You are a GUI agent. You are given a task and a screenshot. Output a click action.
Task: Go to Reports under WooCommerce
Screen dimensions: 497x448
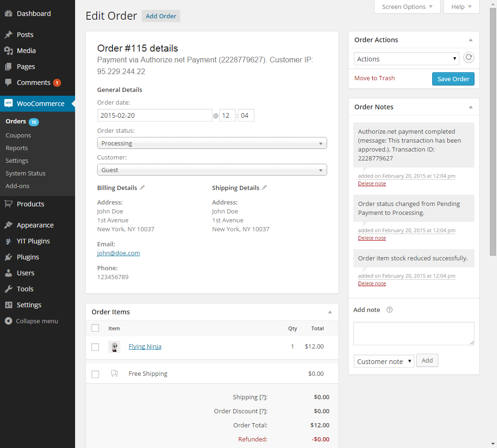click(17, 148)
